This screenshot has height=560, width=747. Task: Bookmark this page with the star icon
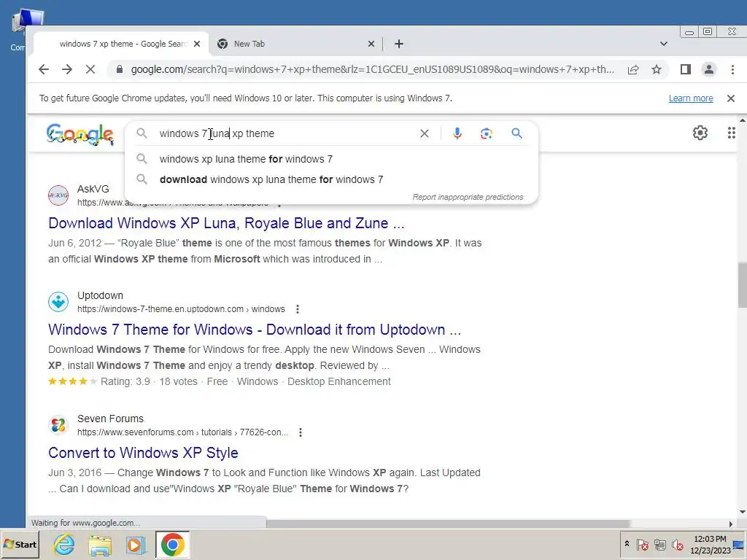click(657, 69)
